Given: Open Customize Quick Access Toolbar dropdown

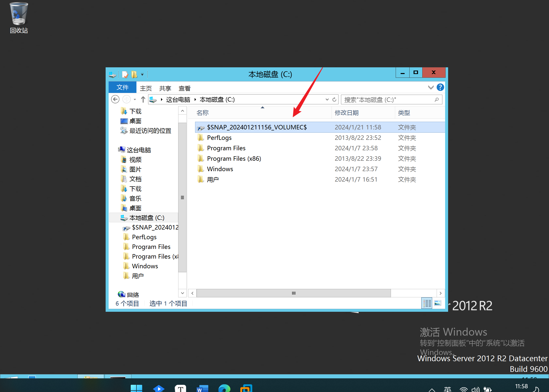Looking at the screenshot, I should (x=142, y=74).
